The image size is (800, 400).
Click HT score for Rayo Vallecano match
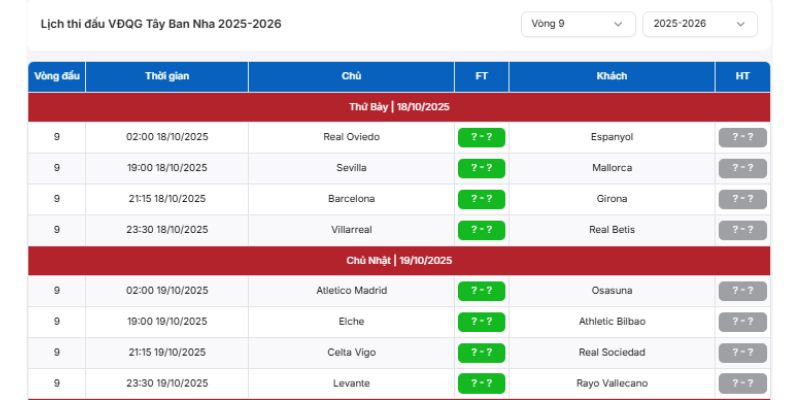pyautogui.click(x=742, y=383)
